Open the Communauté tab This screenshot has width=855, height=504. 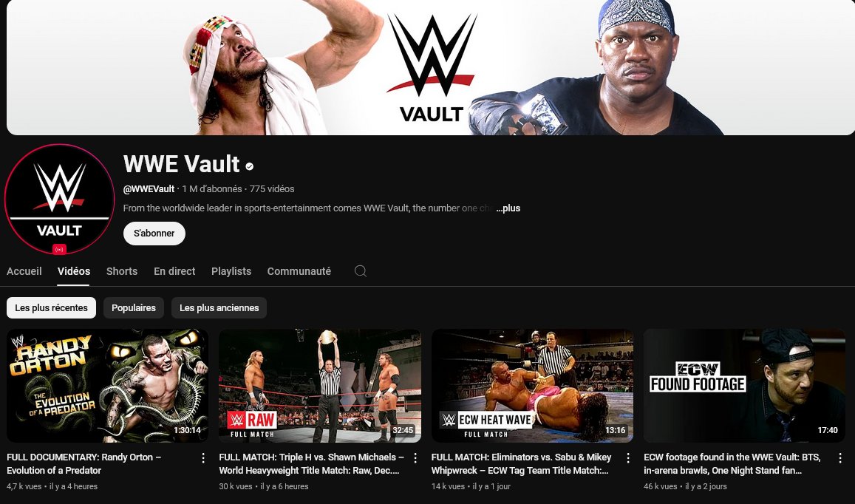(x=299, y=271)
